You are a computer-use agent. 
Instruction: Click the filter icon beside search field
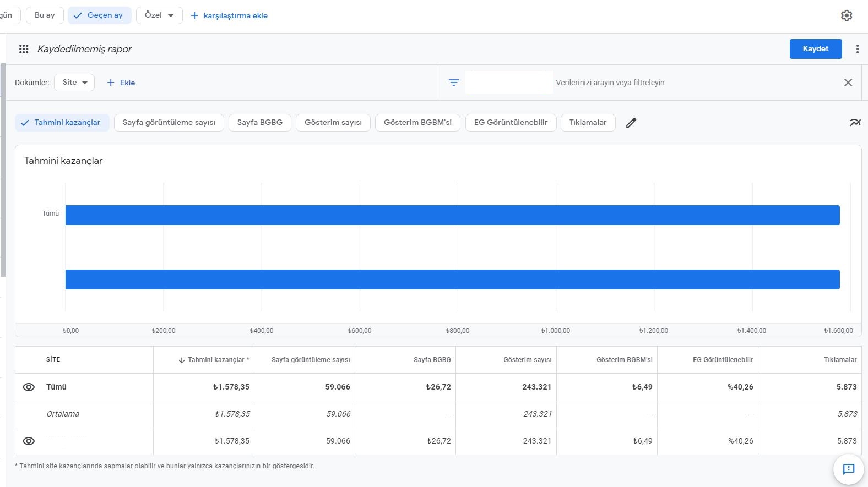tap(454, 83)
